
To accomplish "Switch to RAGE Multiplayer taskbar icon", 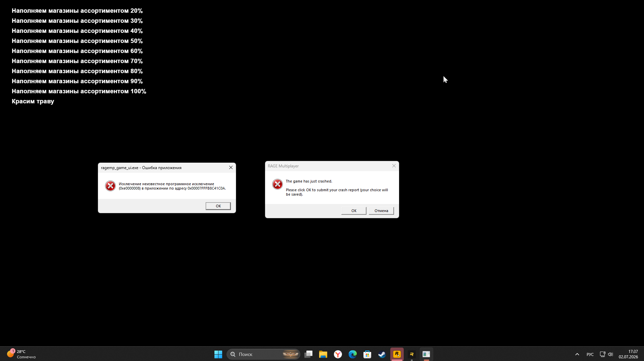I will [412, 354].
